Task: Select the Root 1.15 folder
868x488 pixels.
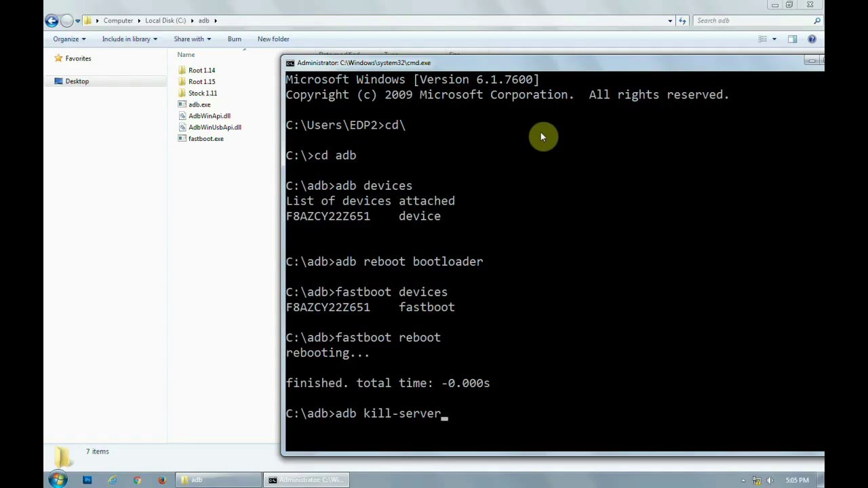Action: [x=201, y=82]
